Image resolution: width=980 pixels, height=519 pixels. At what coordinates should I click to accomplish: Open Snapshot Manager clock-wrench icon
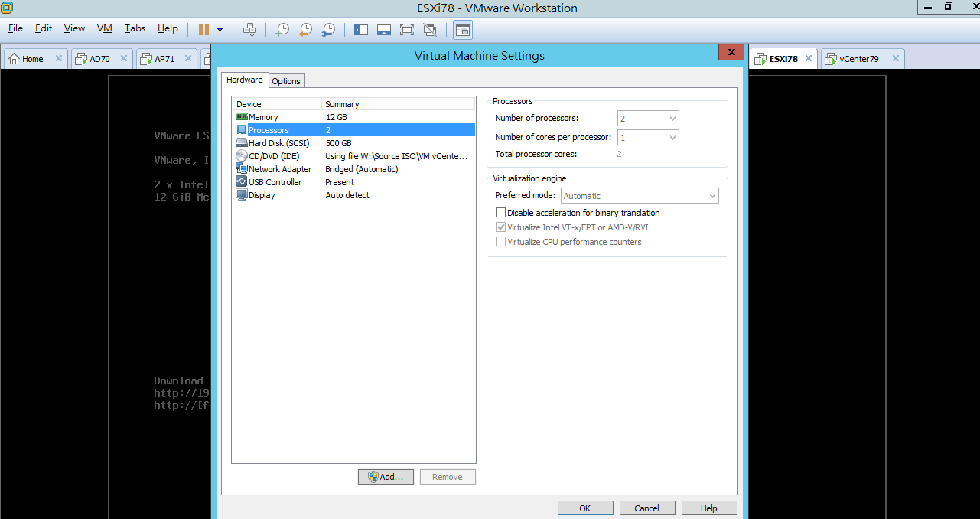(x=328, y=29)
